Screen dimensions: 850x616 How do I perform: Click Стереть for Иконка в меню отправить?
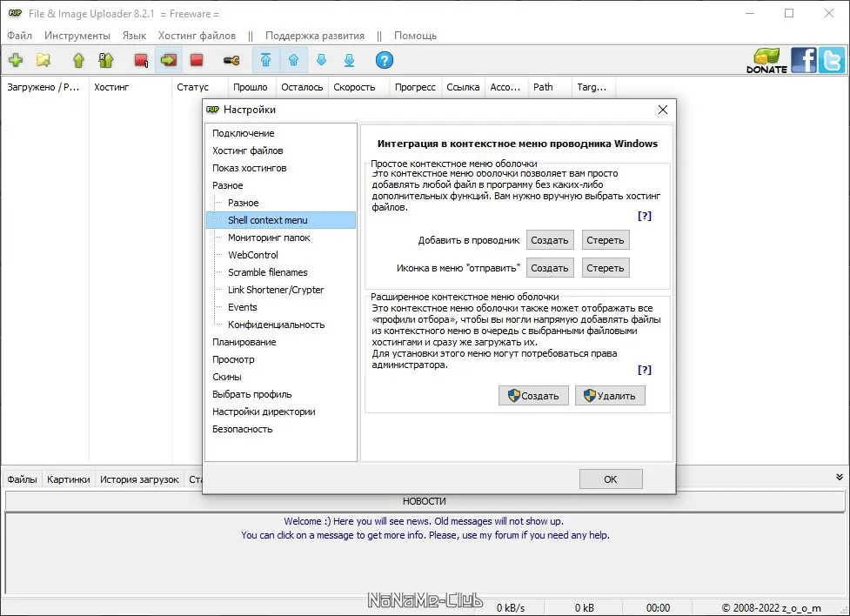[x=606, y=268]
